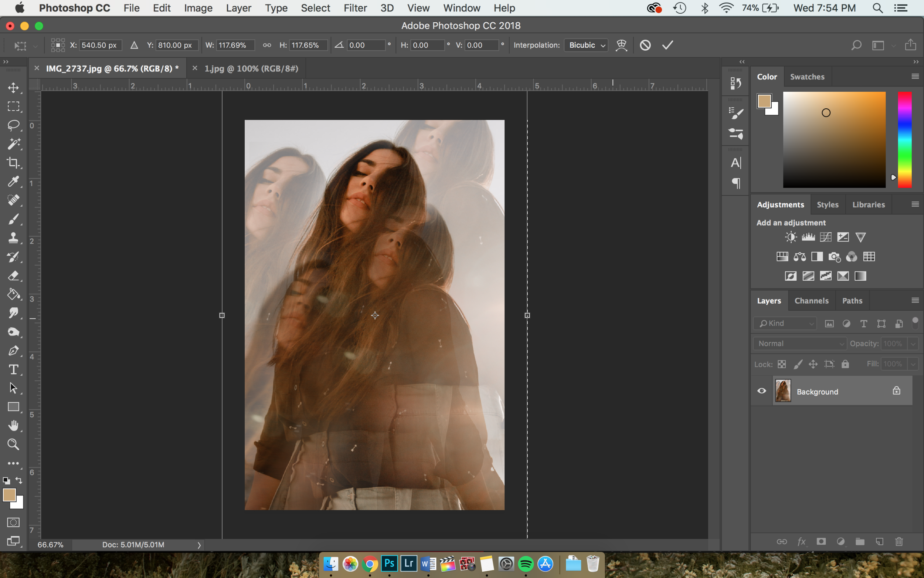Viewport: 924px width, 578px height.
Task: Toggle Quick Mask mode
Action: point(13,522)
